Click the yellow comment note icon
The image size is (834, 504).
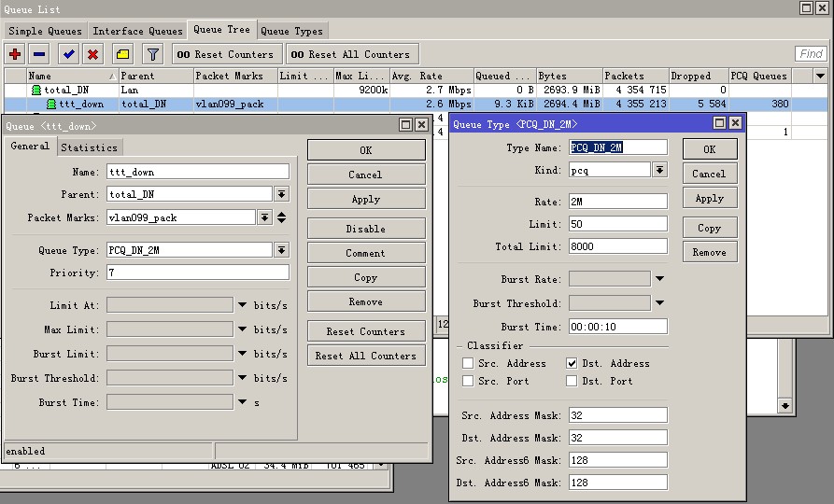tap(123, 54)
